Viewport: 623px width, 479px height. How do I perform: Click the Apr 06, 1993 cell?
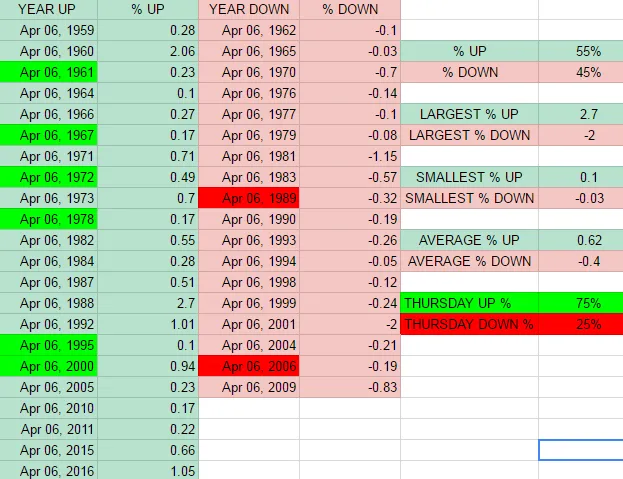pyautogui.click(x=249, y=240)
